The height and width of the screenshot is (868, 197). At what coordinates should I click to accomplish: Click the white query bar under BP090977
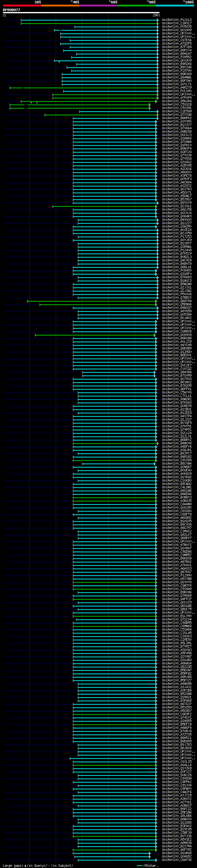click(x=81, y=12)
